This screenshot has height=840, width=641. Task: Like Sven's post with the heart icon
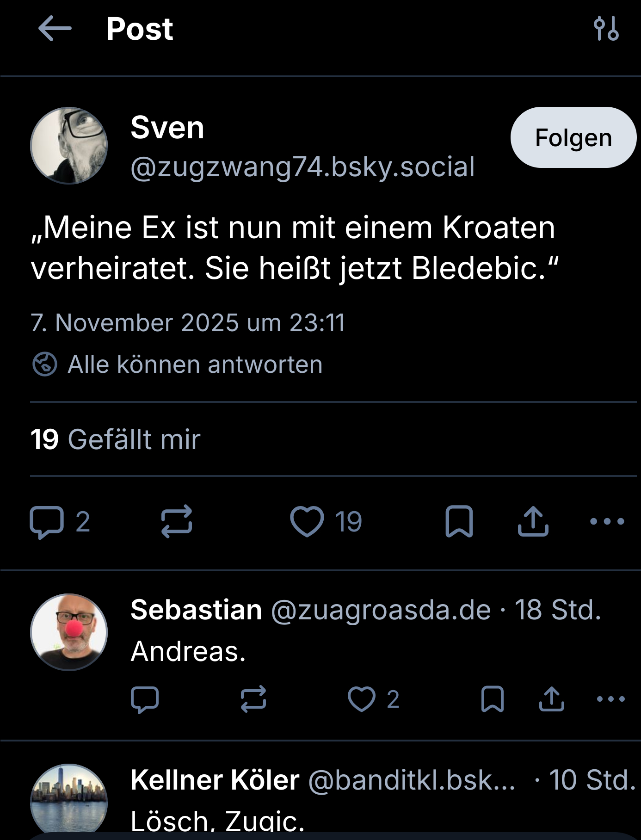click(x=307, y=522)
